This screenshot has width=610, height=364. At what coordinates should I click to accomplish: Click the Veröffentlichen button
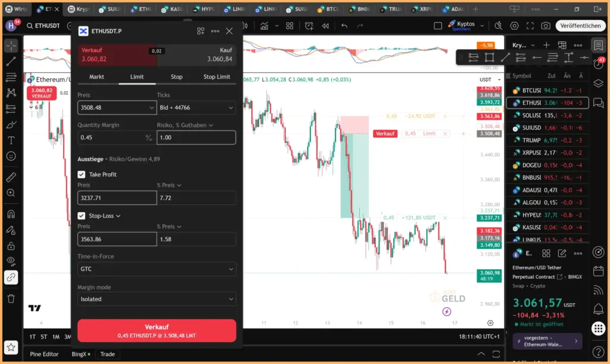click(x=580, y=26)
